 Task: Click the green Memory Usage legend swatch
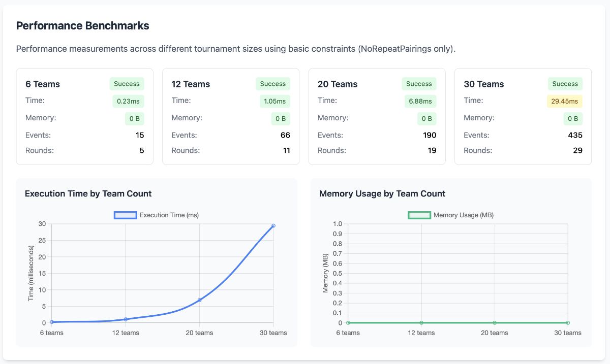(419, 215)
